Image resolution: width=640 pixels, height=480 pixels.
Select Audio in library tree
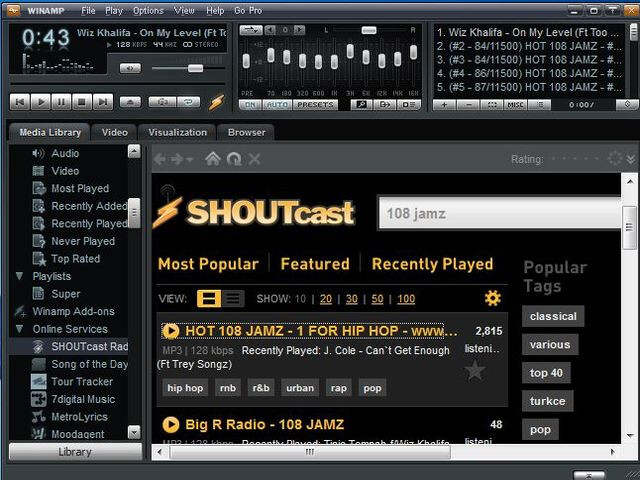click(x=65, y=153)
